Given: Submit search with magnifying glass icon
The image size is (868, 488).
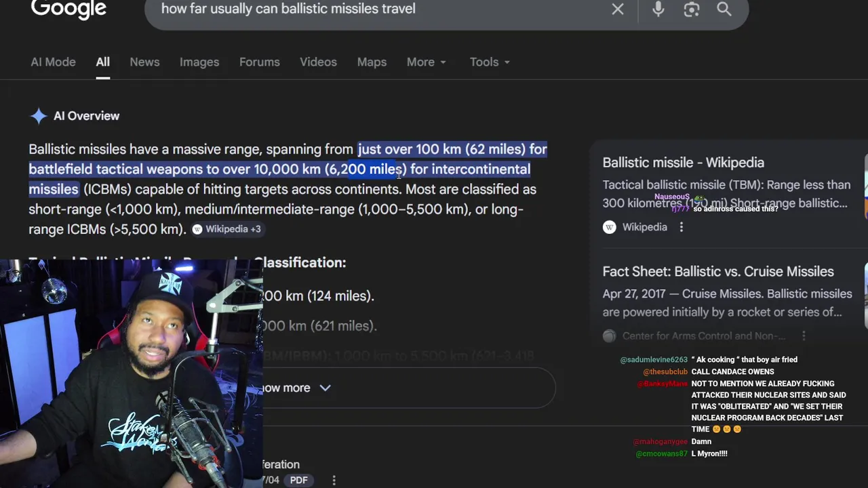Looking at the screenshot, I should click(x=724, y=9).
